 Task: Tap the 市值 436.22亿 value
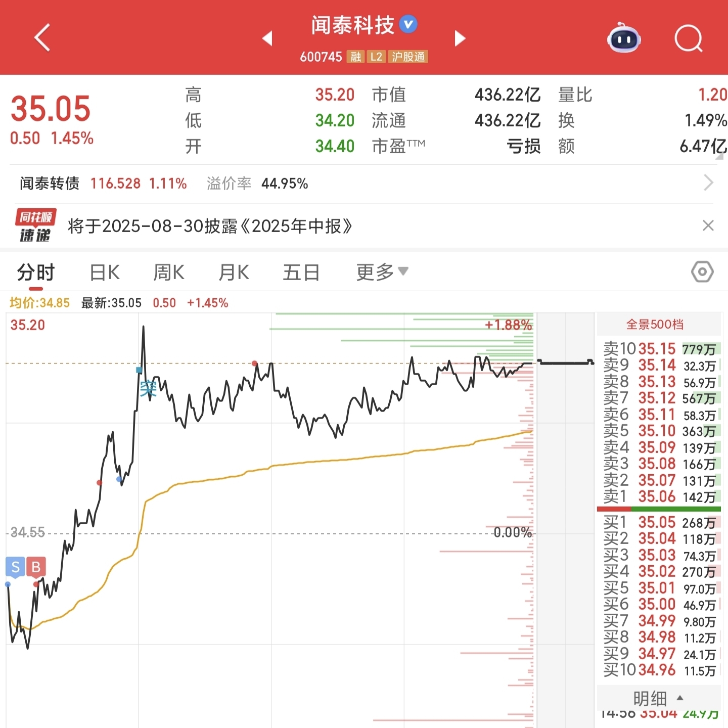pos(508,95)
